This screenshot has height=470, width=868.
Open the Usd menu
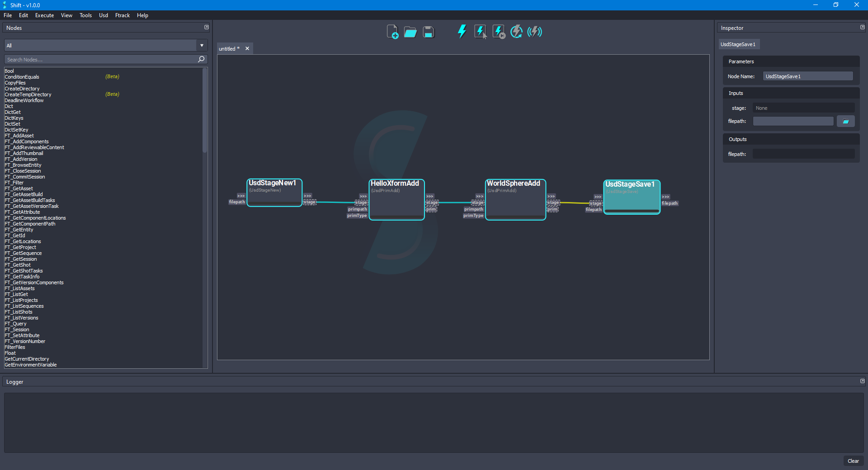104,15
